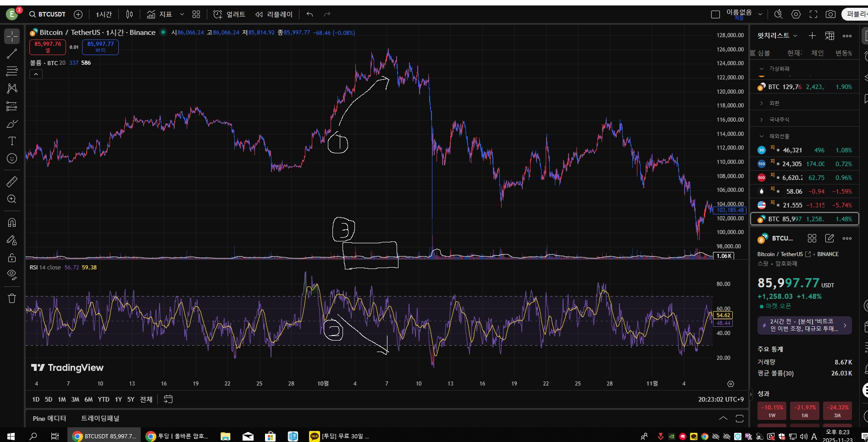Open the indicator templates grid

(x=196, y=14)
